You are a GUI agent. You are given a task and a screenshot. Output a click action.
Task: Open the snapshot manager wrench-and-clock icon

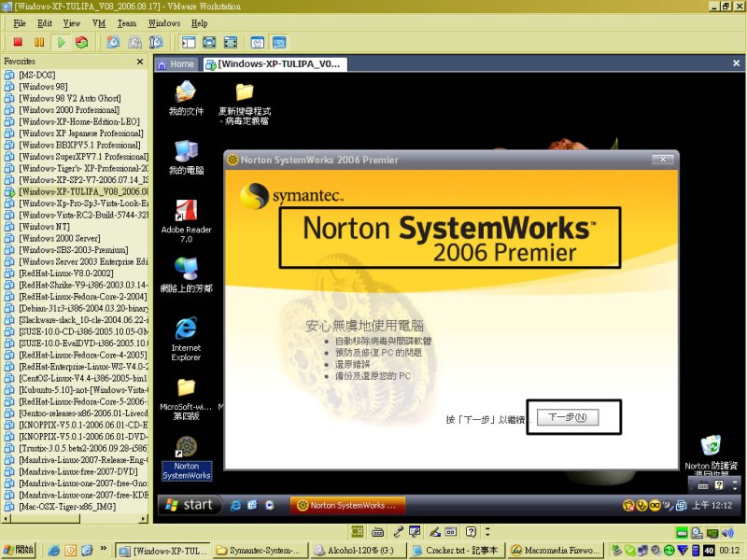(x=156, y=42)
